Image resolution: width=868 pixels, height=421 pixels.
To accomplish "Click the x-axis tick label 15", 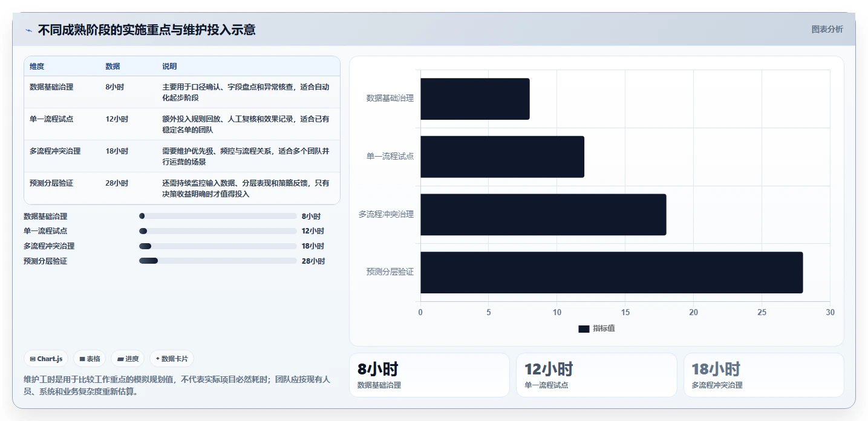I will [625, 312].
